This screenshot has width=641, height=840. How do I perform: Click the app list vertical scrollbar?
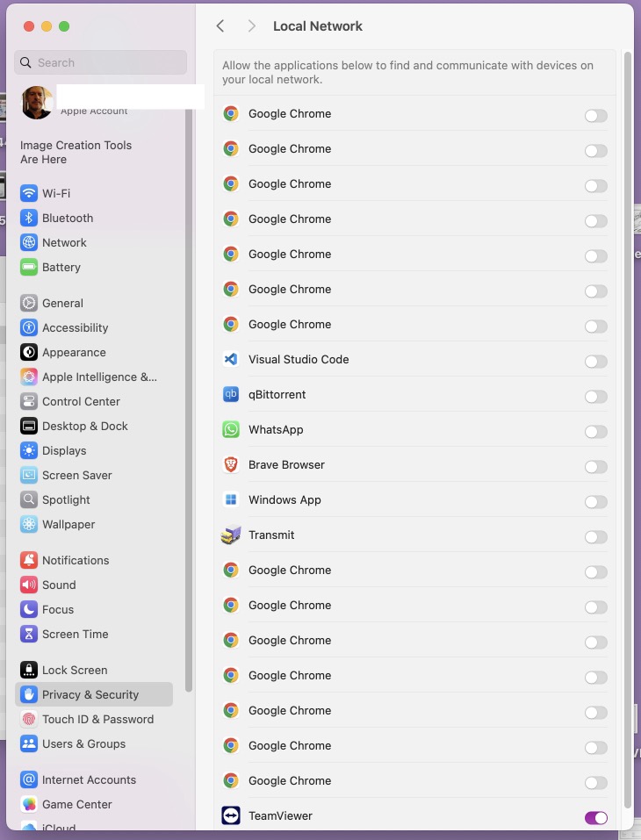click(x=627, y=430)
